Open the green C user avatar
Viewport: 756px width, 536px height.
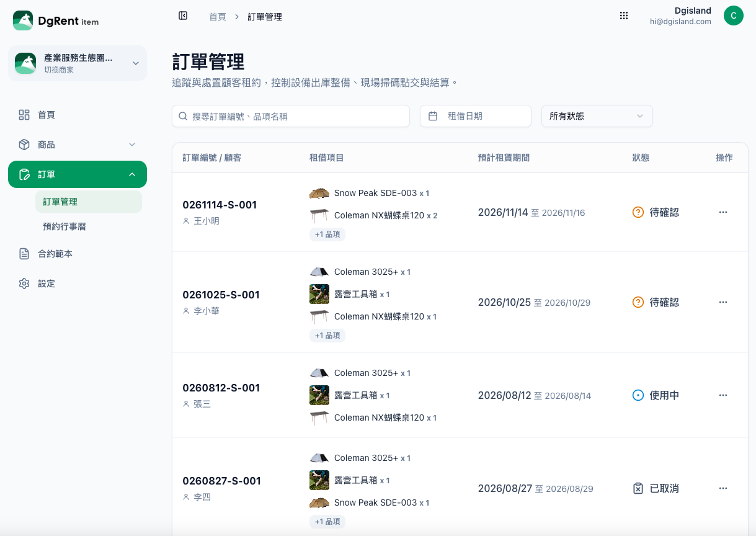(x=734, y=16)
